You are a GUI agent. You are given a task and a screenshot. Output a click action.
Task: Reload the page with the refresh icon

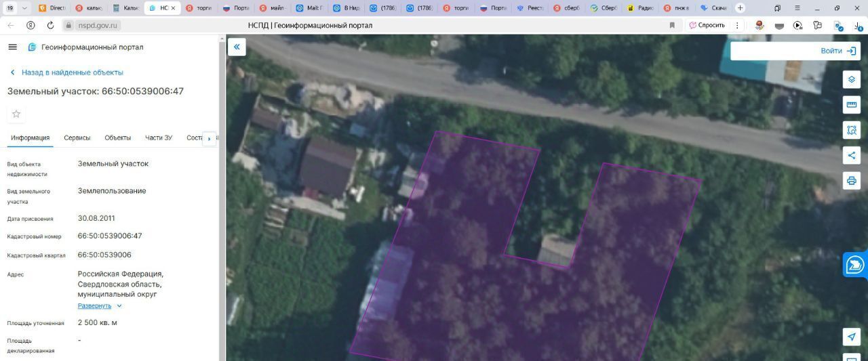pos(50,25)
